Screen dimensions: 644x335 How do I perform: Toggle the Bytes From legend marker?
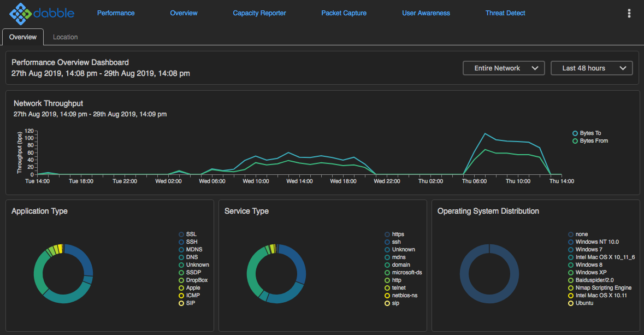click(575, 141)
